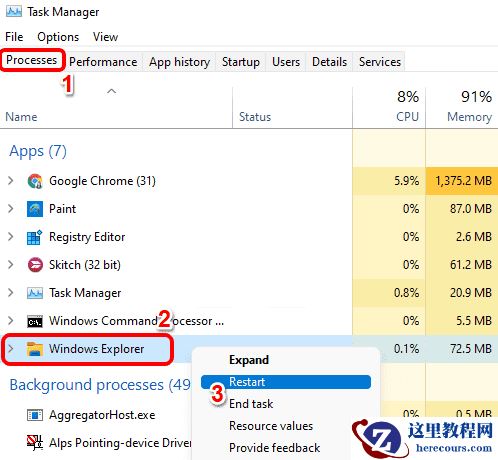Expand the Windows Explorer row chevron
The width and height of the screenshot is (498, 460).
click(11, 349)
